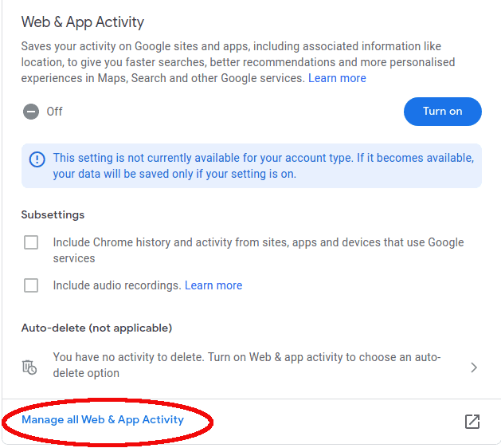The width and height of the screenshot is (501, 448).
Task: Click the auto-delete trash clock icon
Action: (x=29, y=367)
